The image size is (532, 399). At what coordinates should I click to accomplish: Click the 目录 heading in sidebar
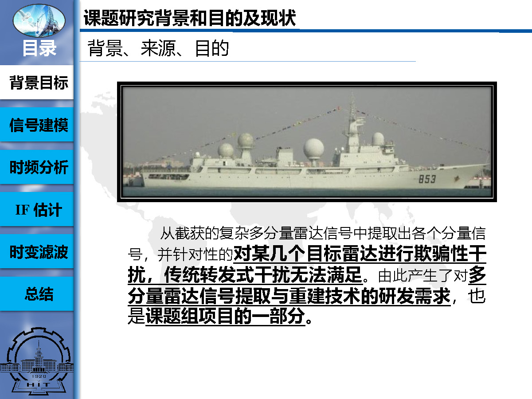click(39, 48)
